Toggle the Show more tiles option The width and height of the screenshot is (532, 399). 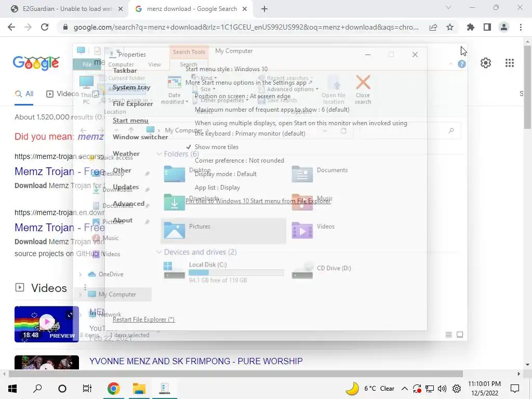point(212,147)
